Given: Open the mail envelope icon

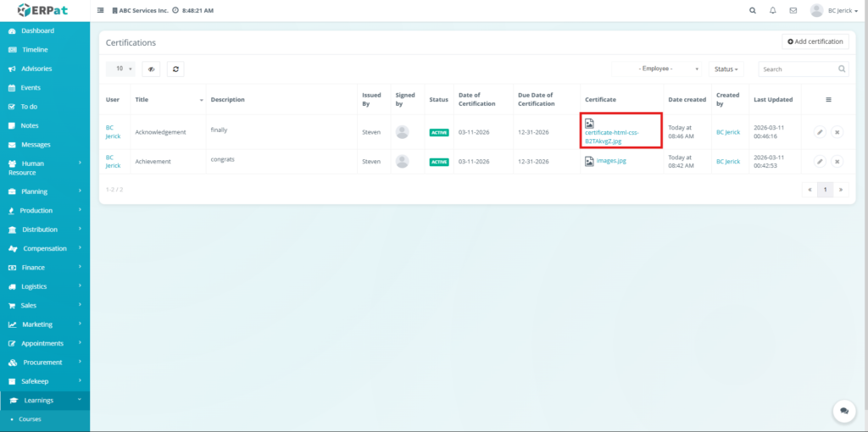Looking at the screenshot, I should [793, 10].
